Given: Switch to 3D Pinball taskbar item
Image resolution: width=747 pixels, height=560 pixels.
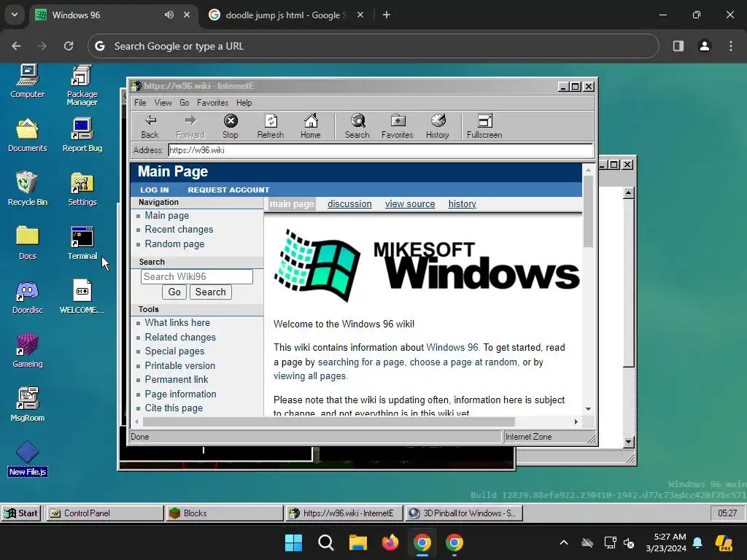Looking at the screenshot, I should [x=463, y=513].
